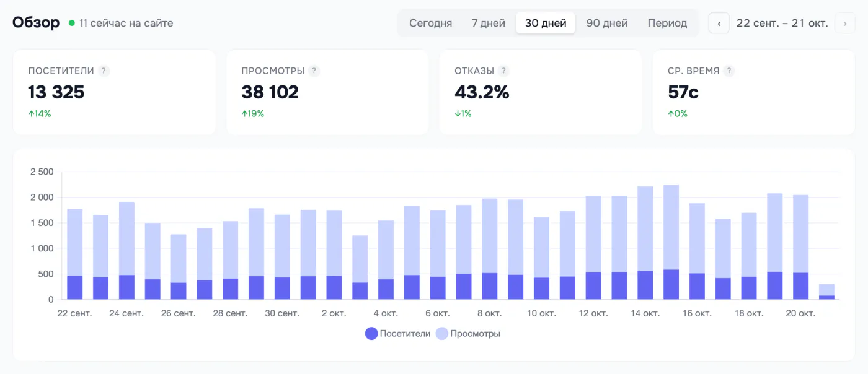Click the ↑19% views change indicator
The width and height of the screenshot is (868, 374).
click(253, 114)
